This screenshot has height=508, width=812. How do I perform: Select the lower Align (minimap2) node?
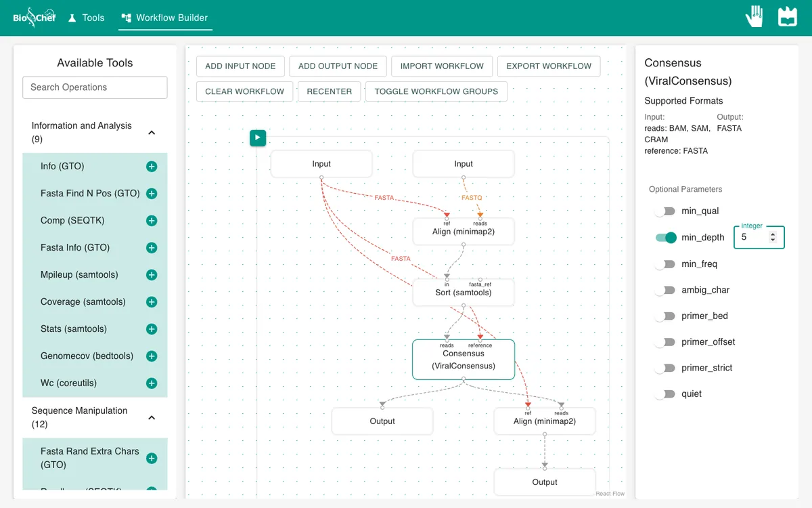545,421
